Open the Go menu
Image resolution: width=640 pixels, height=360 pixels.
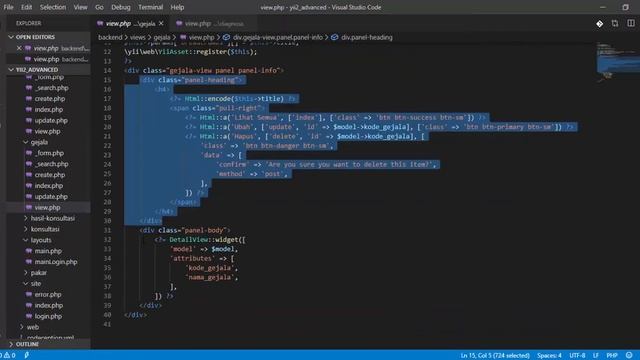[x=99, y=7]
